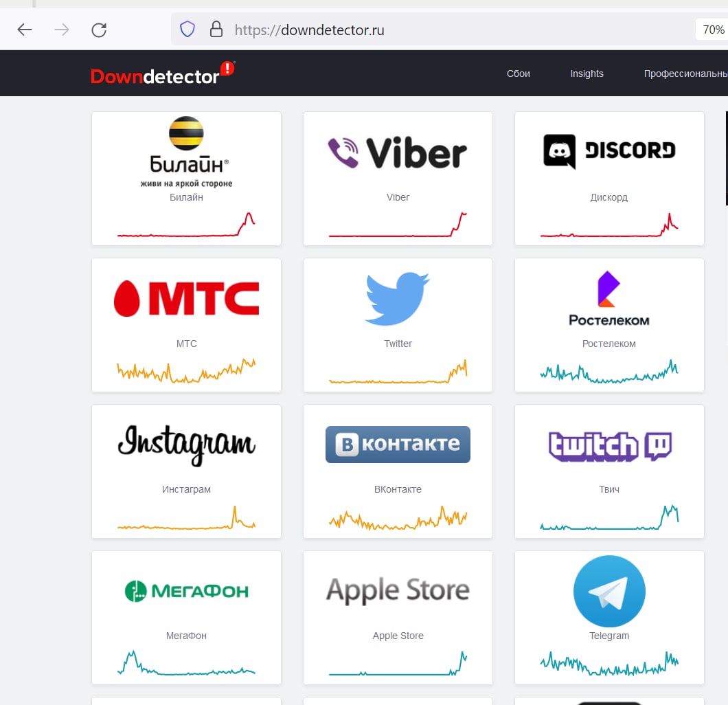Image resolution: width=728 pixels, height=705 pixels.
Task: Click the Дискорд caption link
Action: (x=608, y=197)
